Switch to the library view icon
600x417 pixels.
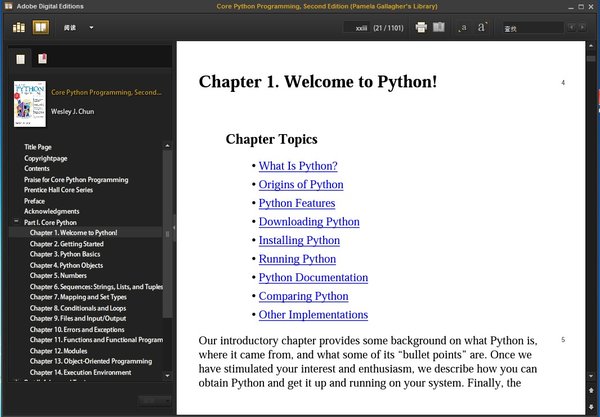coord(19,27)
